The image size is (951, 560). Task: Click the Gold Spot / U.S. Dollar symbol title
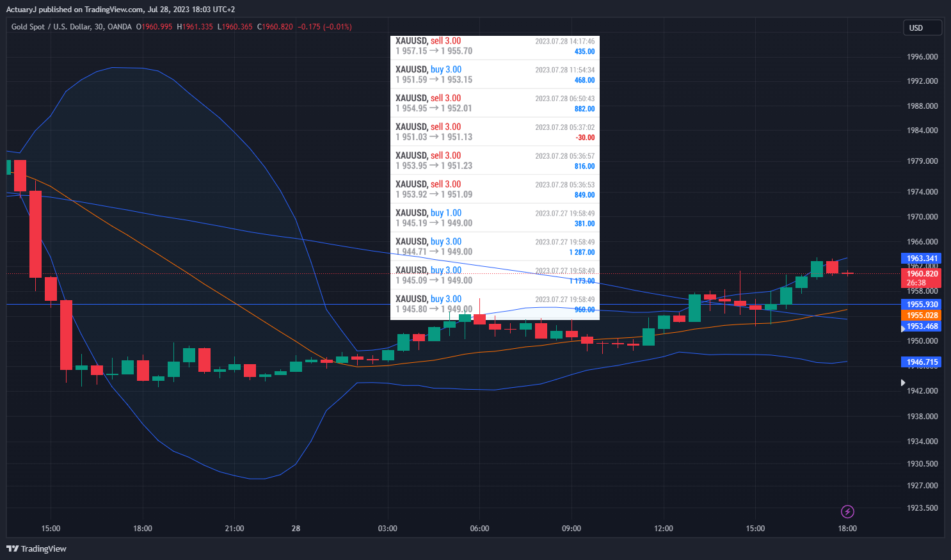tap(71, 27)
